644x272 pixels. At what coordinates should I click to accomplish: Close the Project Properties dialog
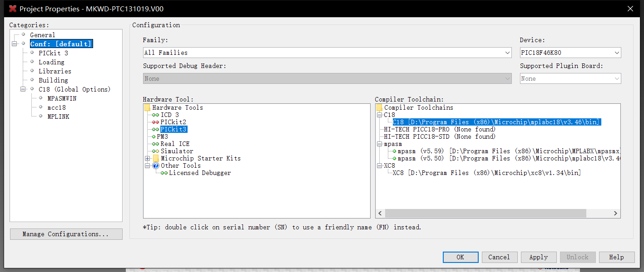click(630, 9)
